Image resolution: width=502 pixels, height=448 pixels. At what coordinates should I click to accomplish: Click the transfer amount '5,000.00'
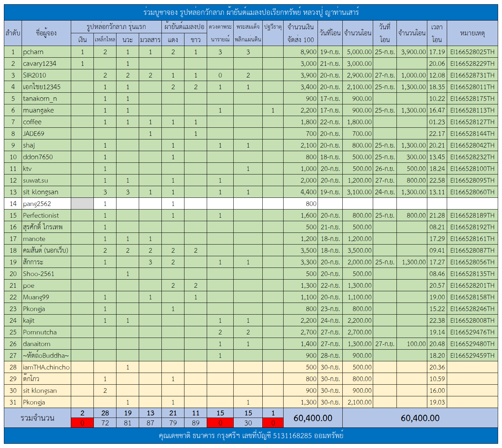(358, 52)
